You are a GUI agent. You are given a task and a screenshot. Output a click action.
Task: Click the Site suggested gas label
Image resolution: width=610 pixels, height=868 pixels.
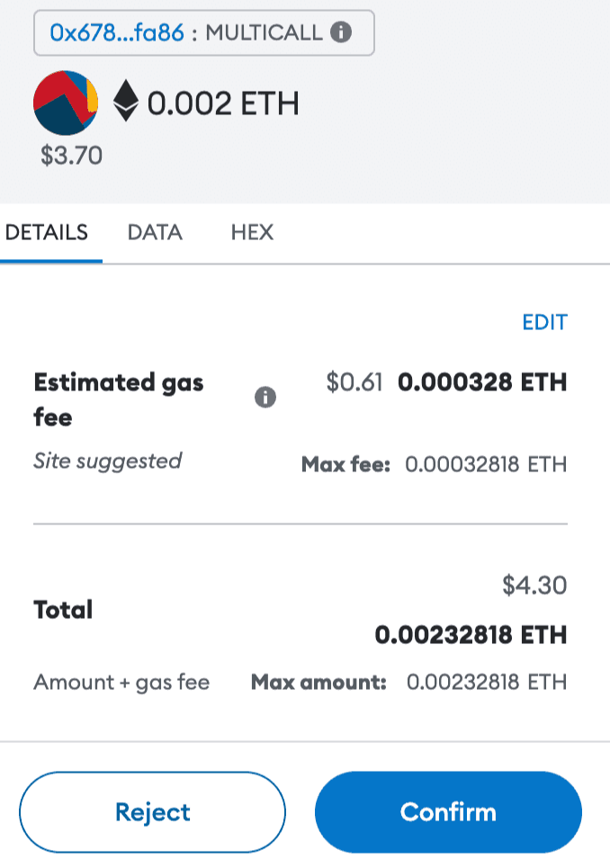point(107,461)
